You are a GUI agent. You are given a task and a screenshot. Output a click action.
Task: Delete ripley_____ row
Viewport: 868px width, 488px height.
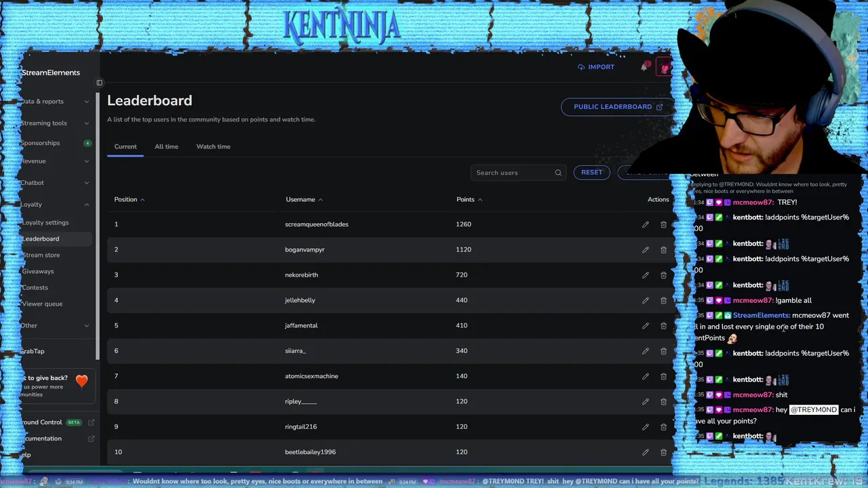663,401
